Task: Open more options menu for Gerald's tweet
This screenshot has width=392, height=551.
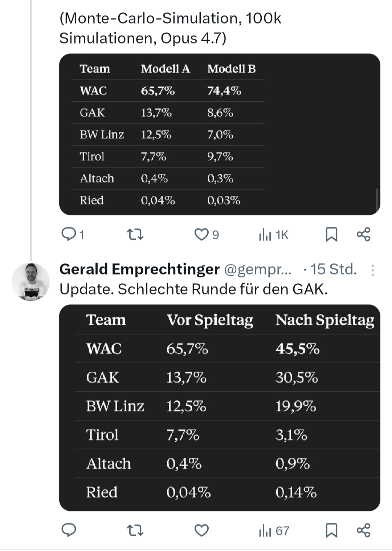Action: (x=372, y=270)
